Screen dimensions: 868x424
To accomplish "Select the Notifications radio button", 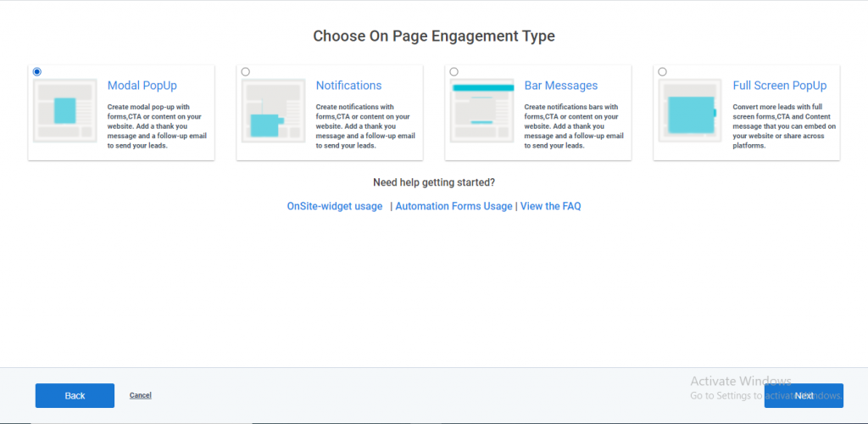I will pyautogui.click(x=246, y=72).
